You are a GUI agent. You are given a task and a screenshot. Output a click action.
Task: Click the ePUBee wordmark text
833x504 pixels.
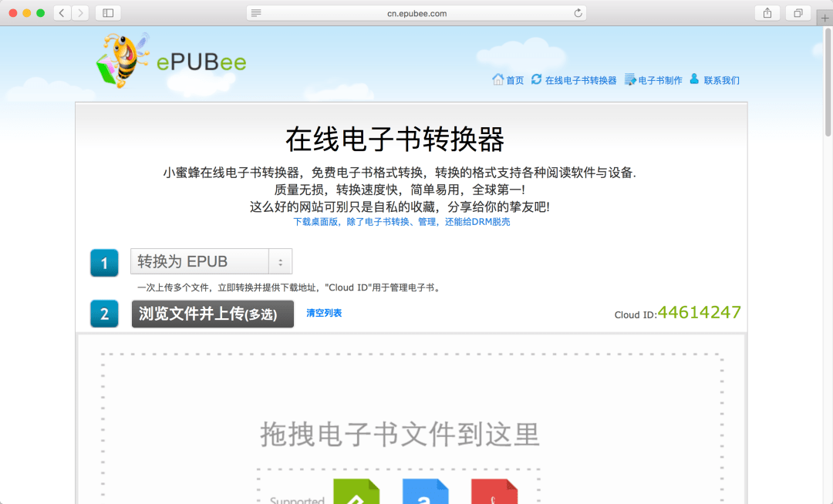pos(201,62)
